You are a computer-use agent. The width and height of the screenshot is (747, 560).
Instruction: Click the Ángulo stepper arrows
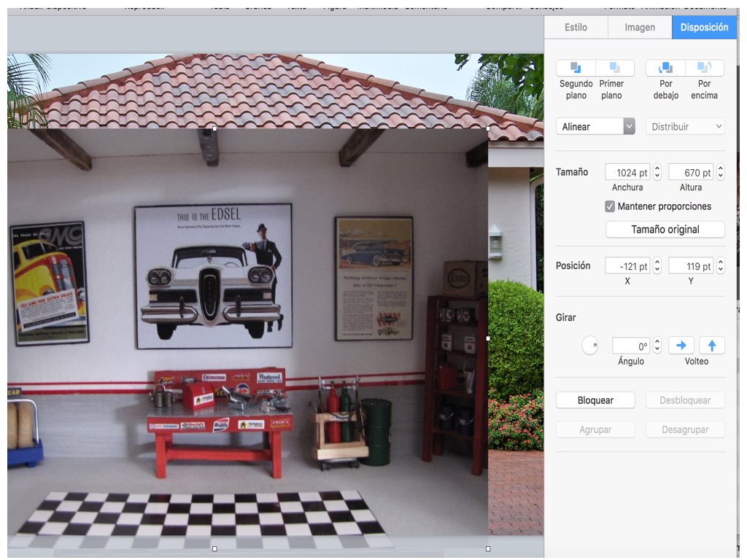click(x=657, y=345)
